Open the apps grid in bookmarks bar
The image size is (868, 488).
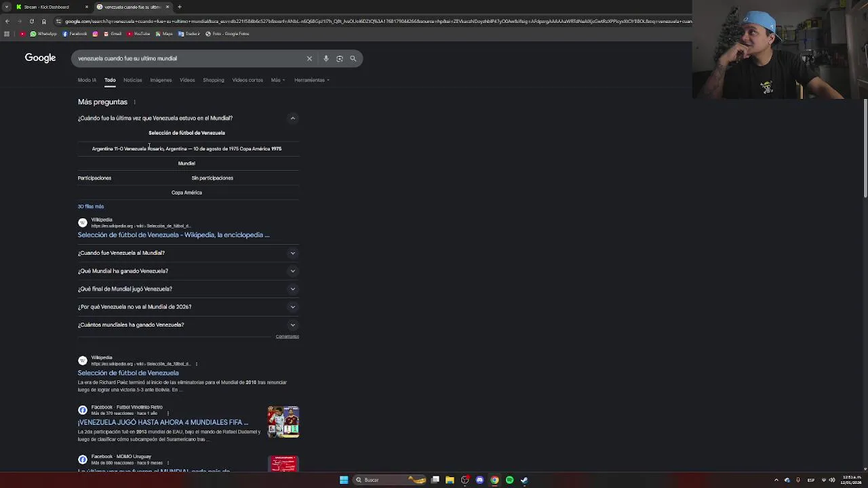[7, 34]
